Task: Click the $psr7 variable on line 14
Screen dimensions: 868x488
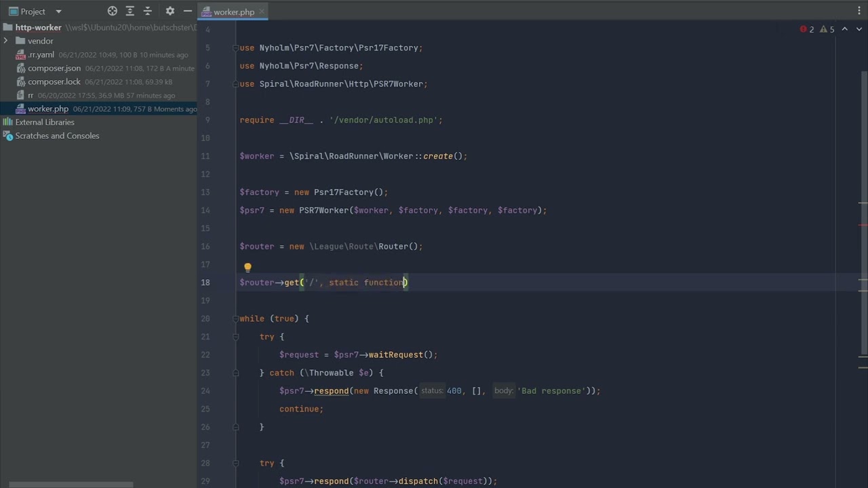Action: coord(252,210)
